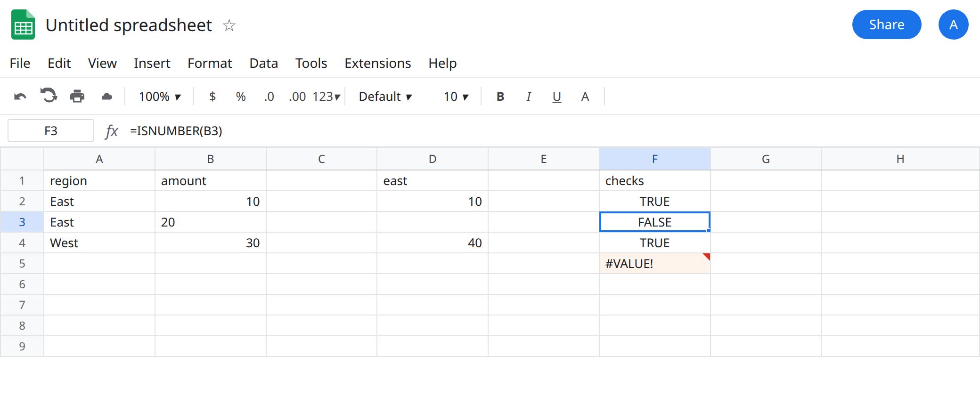Screen dimensions: 980x405
Task: Select cell B3 containing 20
Action: click(210, 222)
